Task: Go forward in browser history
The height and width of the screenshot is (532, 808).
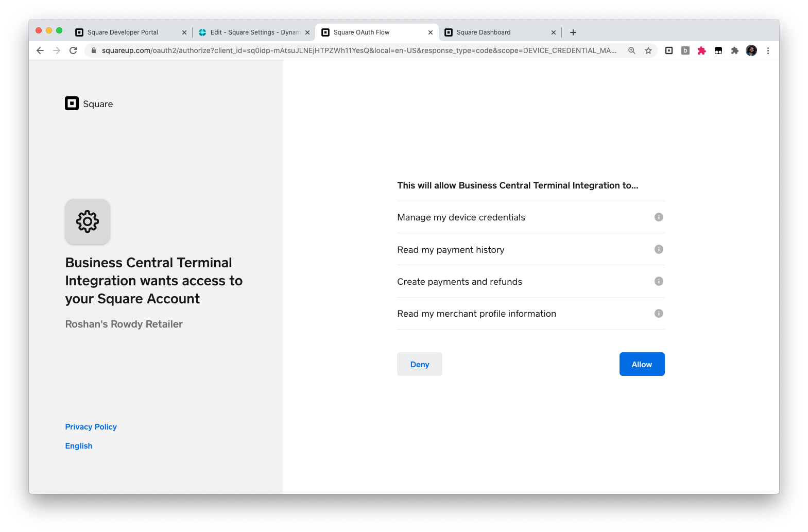Action: click(57, 50)
